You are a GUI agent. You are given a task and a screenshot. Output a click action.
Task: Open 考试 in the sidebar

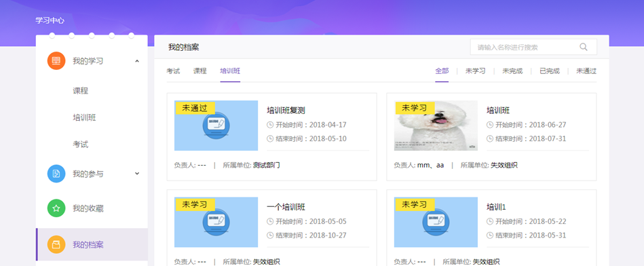[x=81, y=145]
